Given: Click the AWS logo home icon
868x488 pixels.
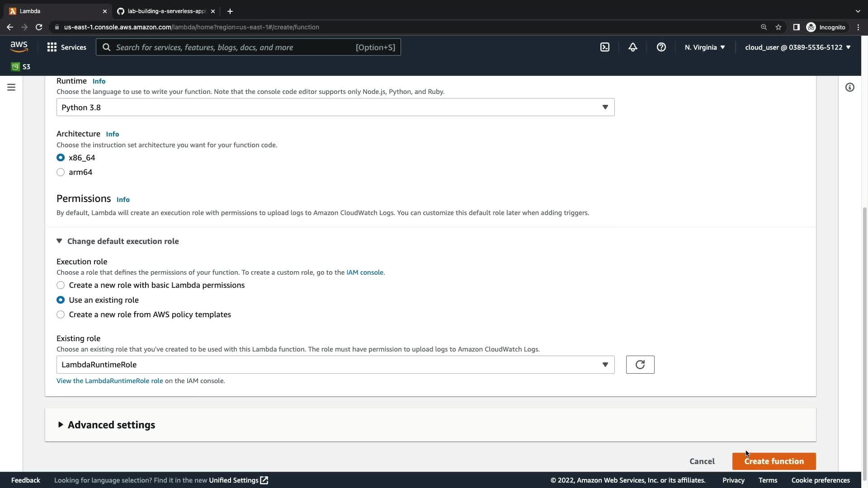Looking at the screenshot, I should click(x=19, y=47).
